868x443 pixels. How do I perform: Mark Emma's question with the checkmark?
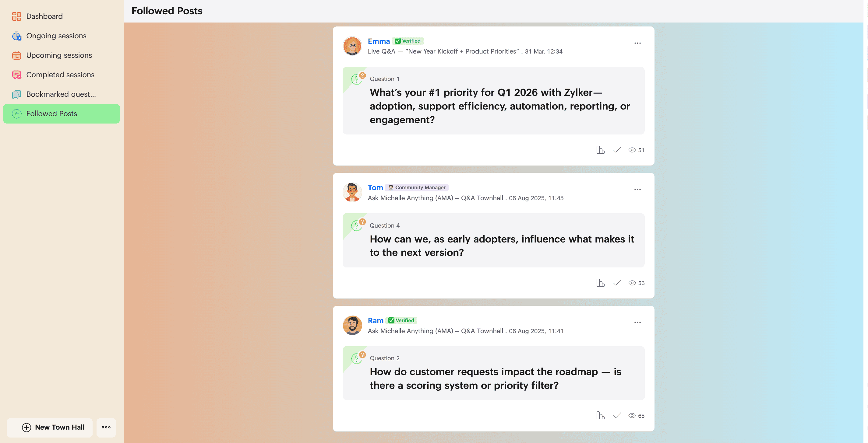(x=617, y=150)
